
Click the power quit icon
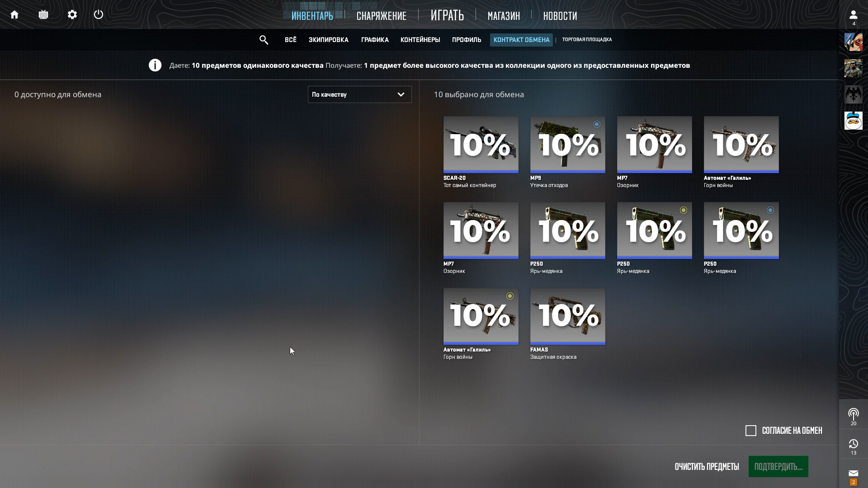pos(99,15)
